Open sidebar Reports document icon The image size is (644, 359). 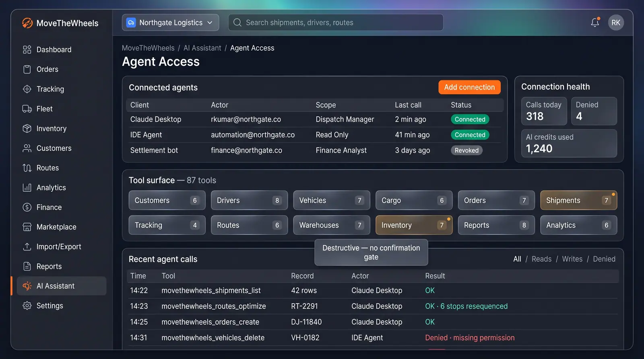[27, 266]
